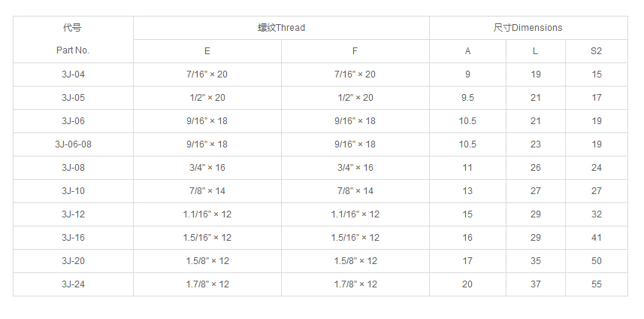
Task: Select the A dimension column header
Action: 467,51
